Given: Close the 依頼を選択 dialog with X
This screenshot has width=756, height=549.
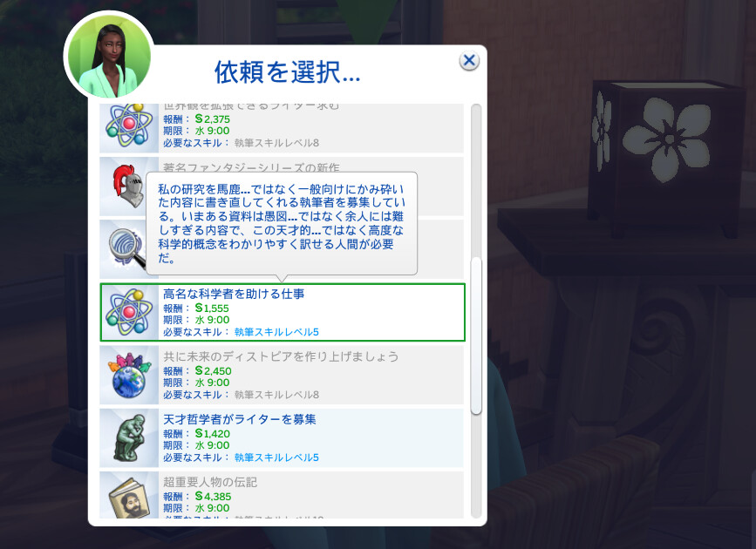Looking at the screenshot, I should click(x=469, y=61).
